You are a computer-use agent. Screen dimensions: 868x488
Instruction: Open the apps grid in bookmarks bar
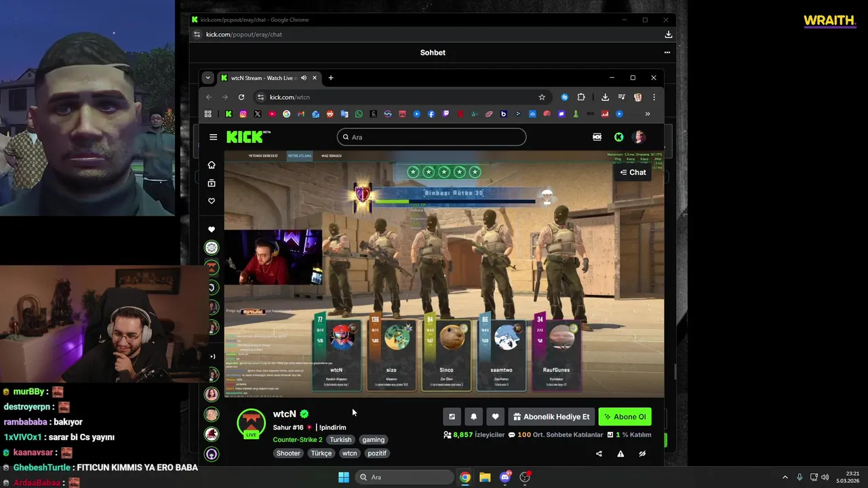tap(208, 114)
